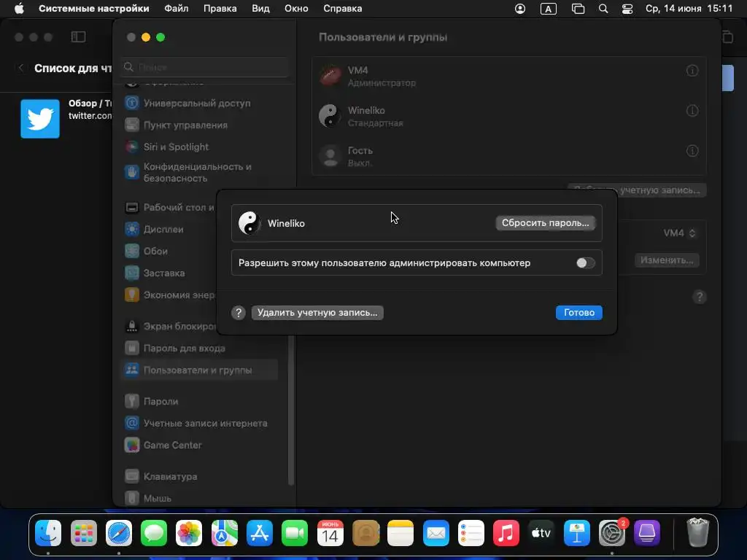747x560 pixels.
Task: Click Удалить учетную запись button
Action: point(317,312)
